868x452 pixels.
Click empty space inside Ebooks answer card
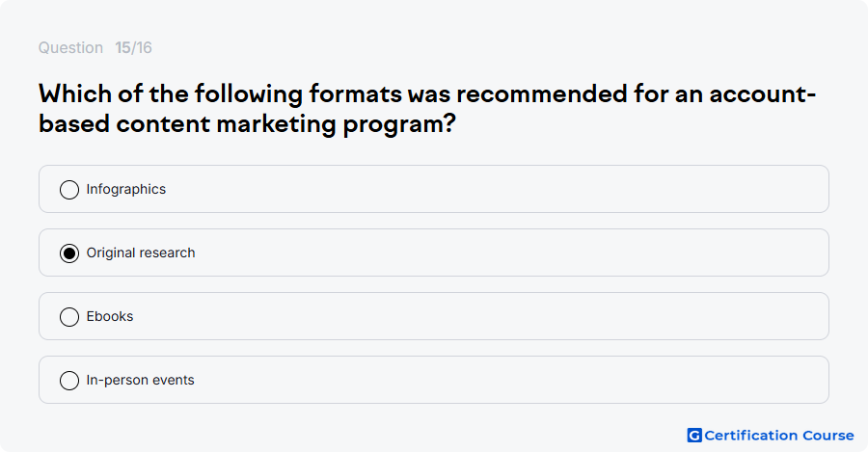pos(499,316)
